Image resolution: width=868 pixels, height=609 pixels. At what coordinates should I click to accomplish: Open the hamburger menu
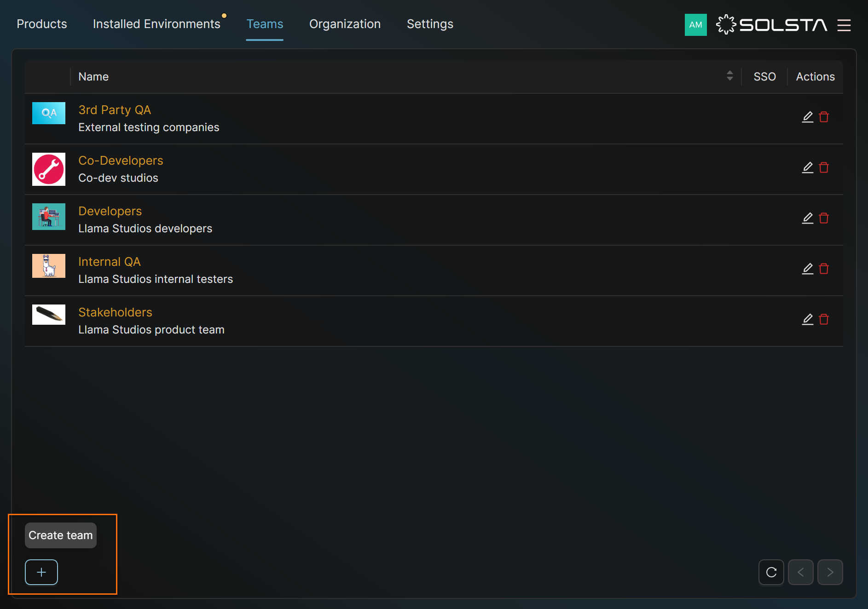[x=844, y=25]
